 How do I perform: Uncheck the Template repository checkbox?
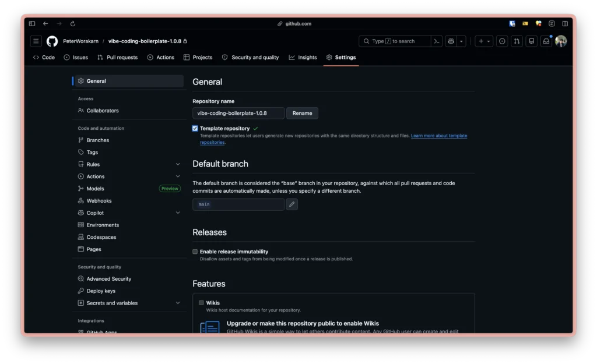point(195,129)
